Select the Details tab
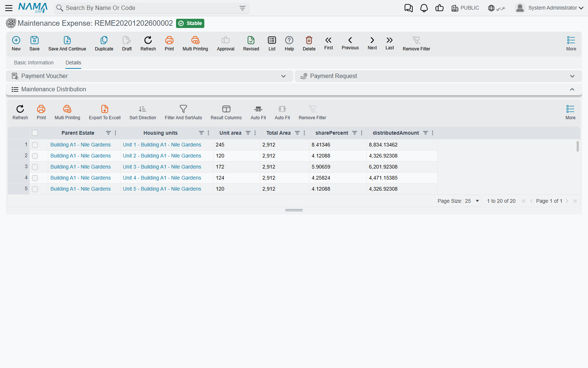Viewport: 588px width, 368px height. point(73,63)
